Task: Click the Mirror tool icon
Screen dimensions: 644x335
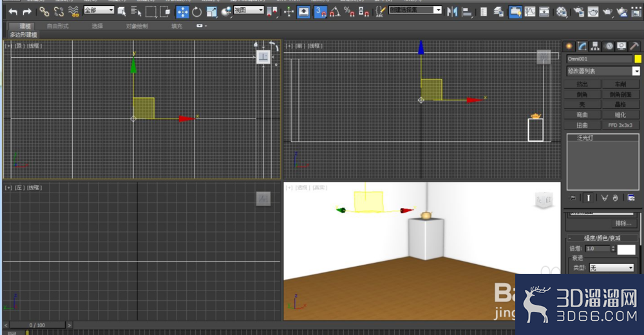Action: click(x=452, y=12)
